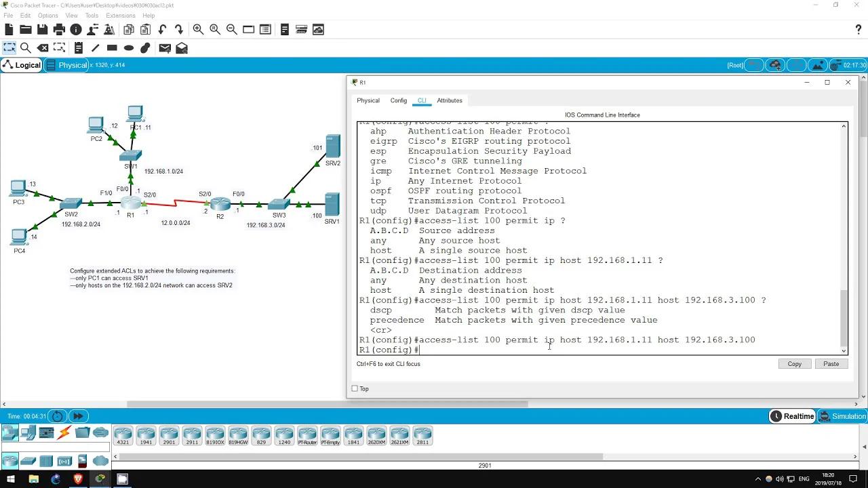Enable the Top checkbox
Viewport: 868px width, 488px height.
click(x=355, y=388)
